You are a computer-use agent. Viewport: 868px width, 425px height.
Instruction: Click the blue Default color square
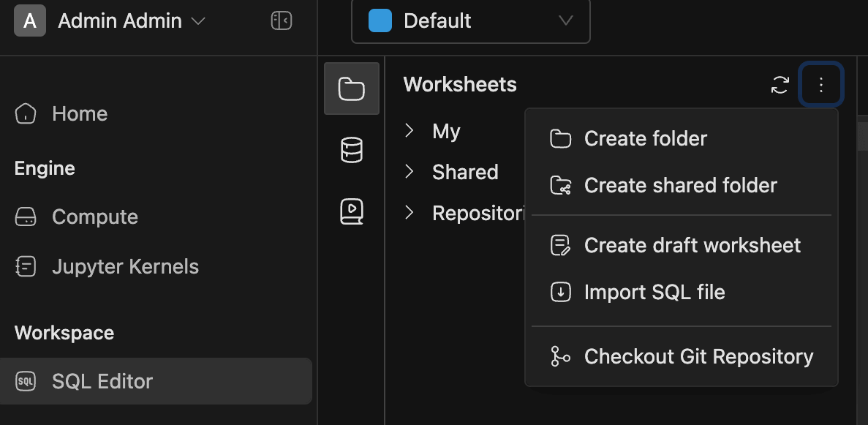[380, 21]
